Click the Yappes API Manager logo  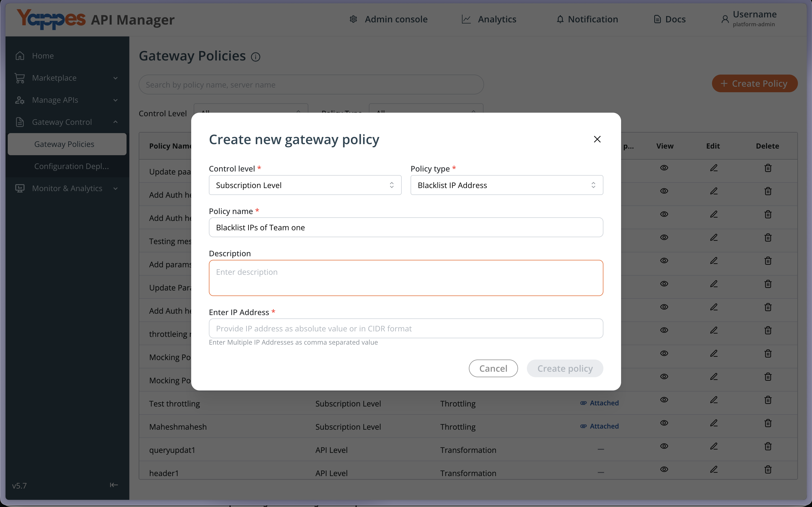tap(96, 19)
